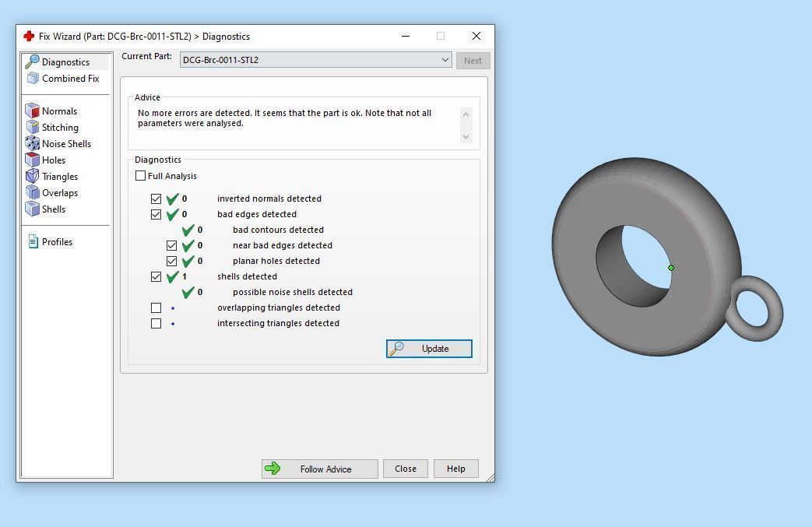This screenshot has height=527, width=812.
Task: Click the Update button
Action: tap(429, 349)
